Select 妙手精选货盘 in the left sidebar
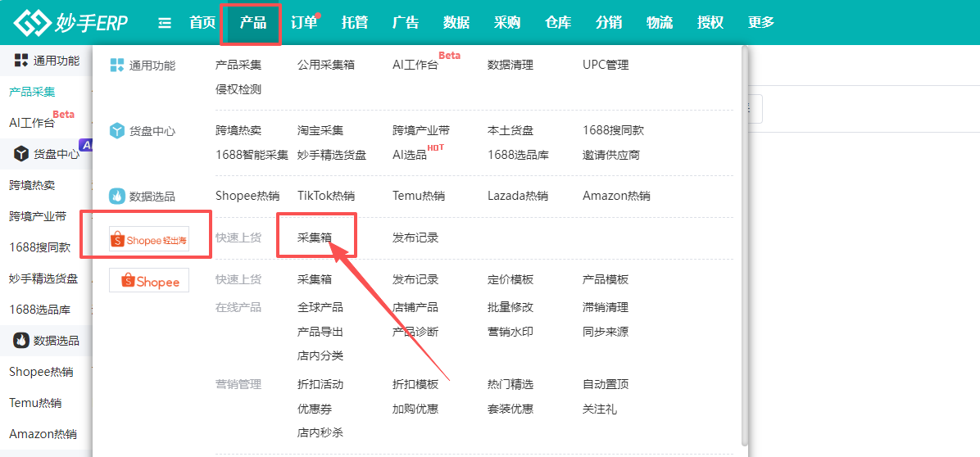The width and height of the screenshot is (980, 457). tap(43, 278)
